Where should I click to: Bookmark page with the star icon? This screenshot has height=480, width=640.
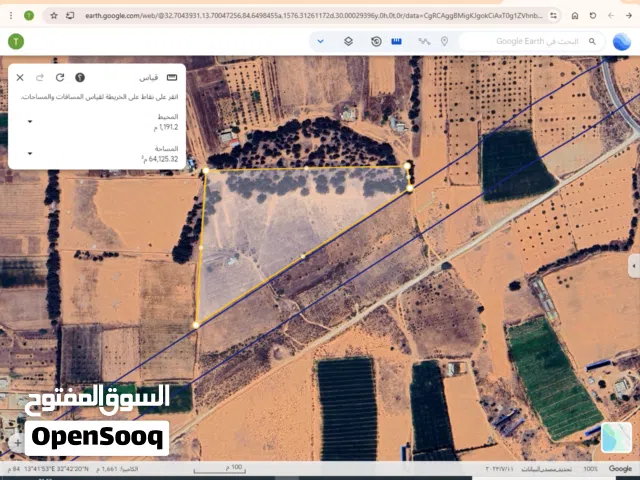[53, 16]
